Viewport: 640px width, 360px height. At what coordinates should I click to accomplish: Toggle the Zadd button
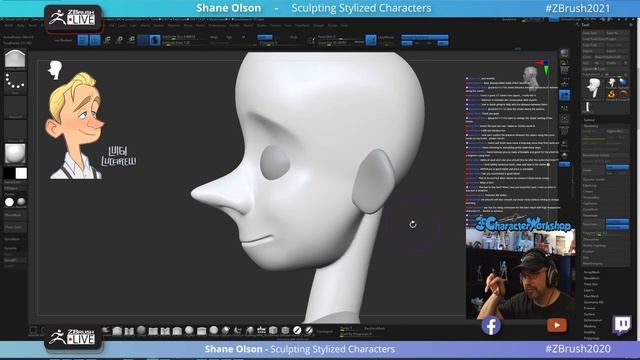[264, 37]
